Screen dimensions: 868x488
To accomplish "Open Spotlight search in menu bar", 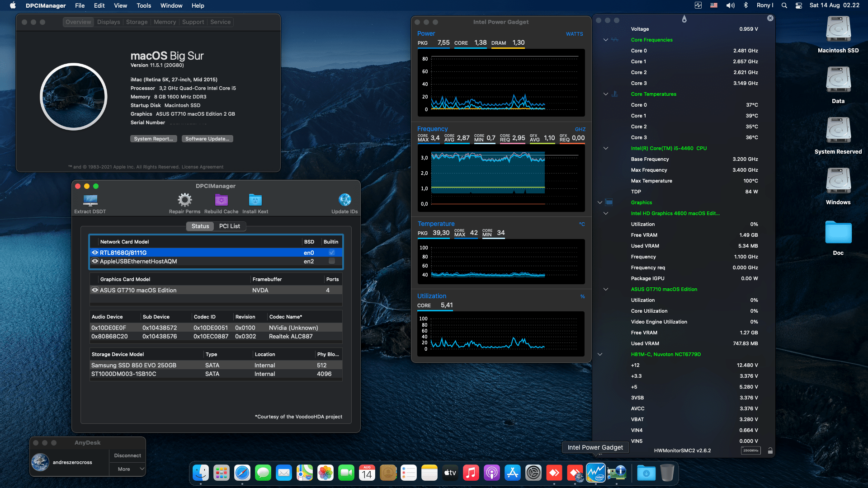I will click(x=784, y=5).
